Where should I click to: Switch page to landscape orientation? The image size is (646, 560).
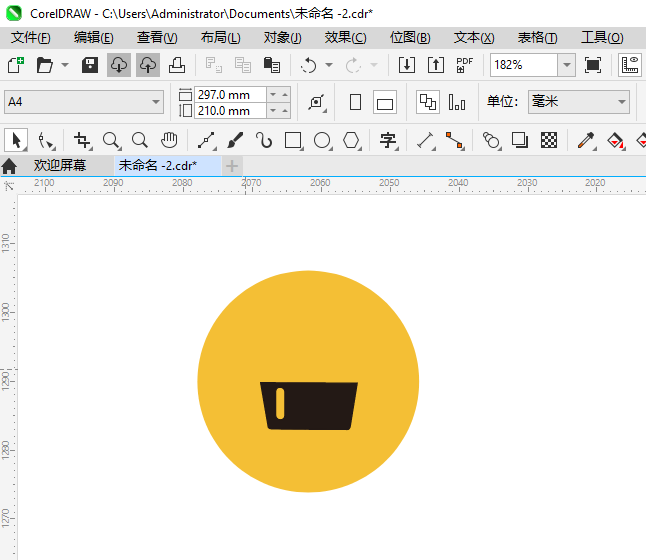coord(385,102)
